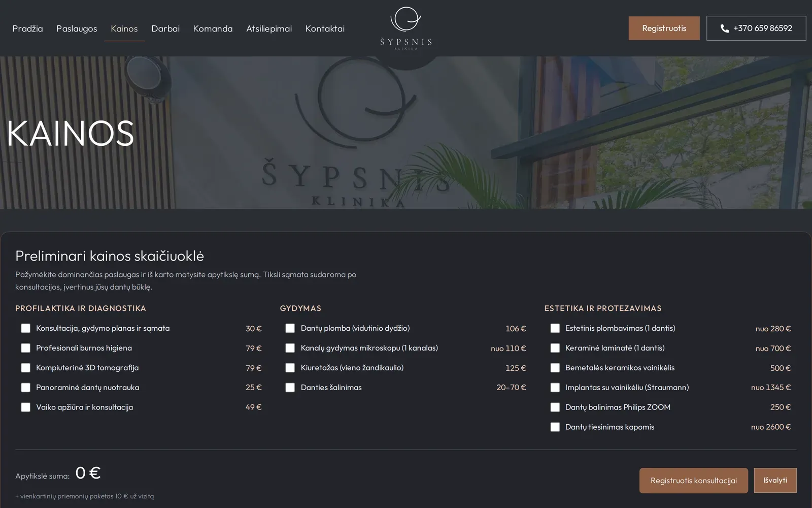812x508 pixels.
Task: Select Keraminė laminatė (1 dantis) checkbox
Action: point(555,348)
